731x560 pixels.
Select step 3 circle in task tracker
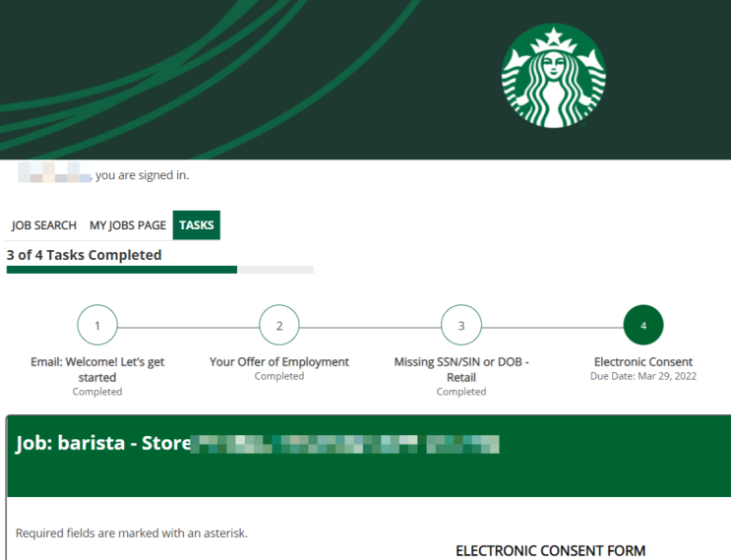(461, 325)
